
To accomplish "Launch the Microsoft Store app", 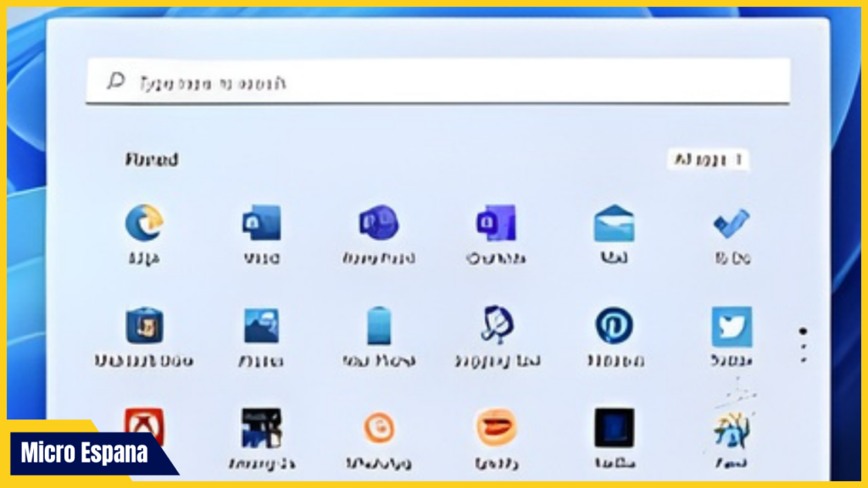I will 144,326.
